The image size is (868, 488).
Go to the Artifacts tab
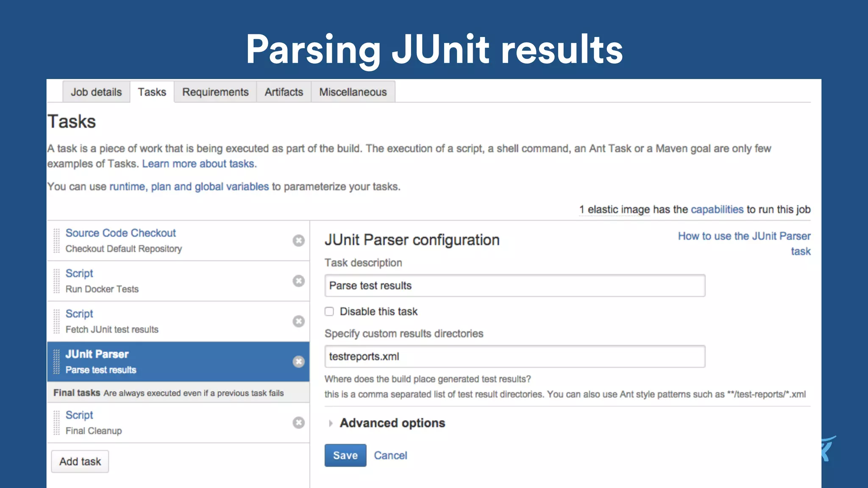point(284,92)
